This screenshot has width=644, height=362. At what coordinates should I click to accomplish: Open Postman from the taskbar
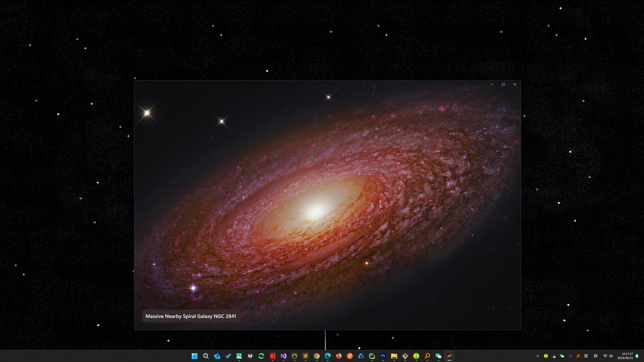[350, 356]
